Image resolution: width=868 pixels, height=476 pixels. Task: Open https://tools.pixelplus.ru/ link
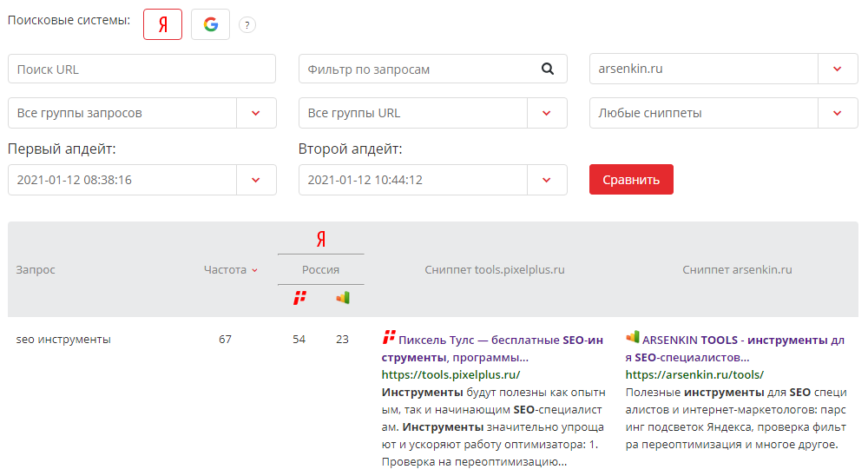tap(450, 374)
